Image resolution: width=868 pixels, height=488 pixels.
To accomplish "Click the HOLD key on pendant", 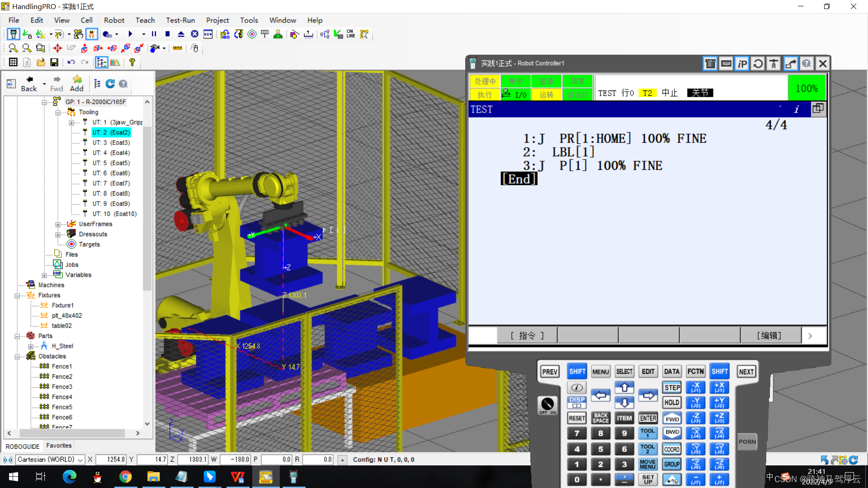I will [672, 403].
